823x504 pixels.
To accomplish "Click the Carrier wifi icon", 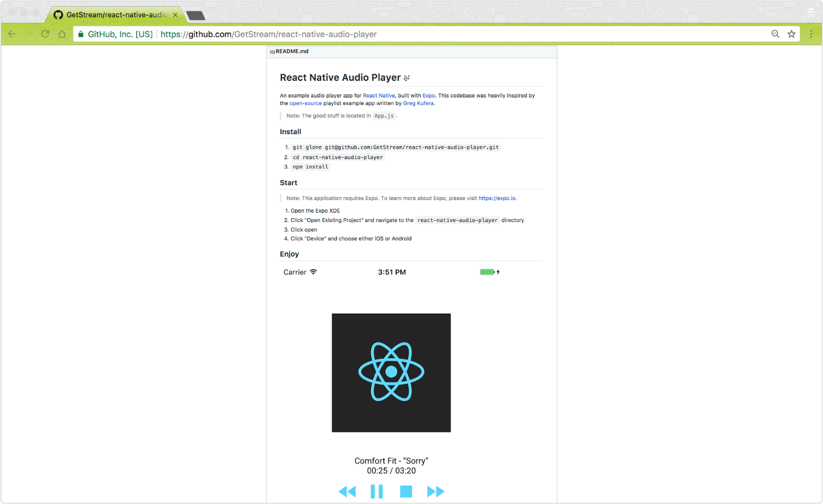I will [x=313, y=272].
